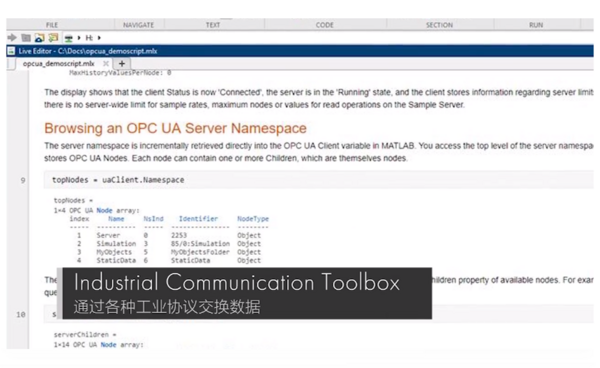Click the forward arrow navigation icon
Image resolution: width=600 pixels, height=368 pixels.
click(12, 37)
